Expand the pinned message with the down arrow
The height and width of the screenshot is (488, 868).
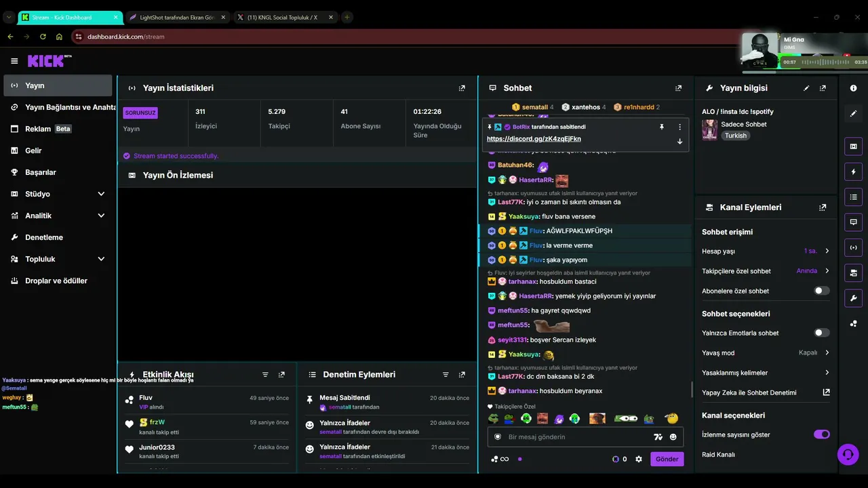pos(679,141)
